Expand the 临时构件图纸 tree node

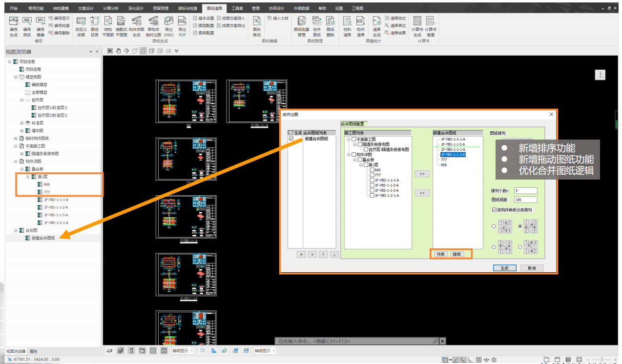pos(16,138)
